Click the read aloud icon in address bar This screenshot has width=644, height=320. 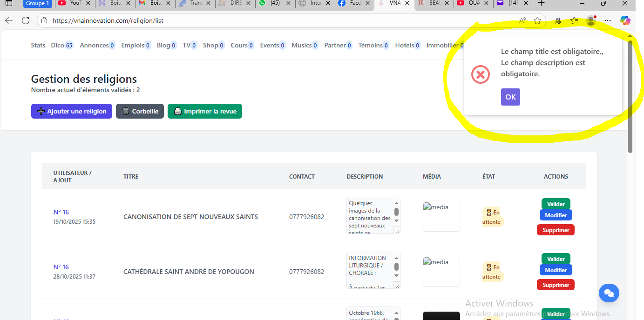click(523, 20)
